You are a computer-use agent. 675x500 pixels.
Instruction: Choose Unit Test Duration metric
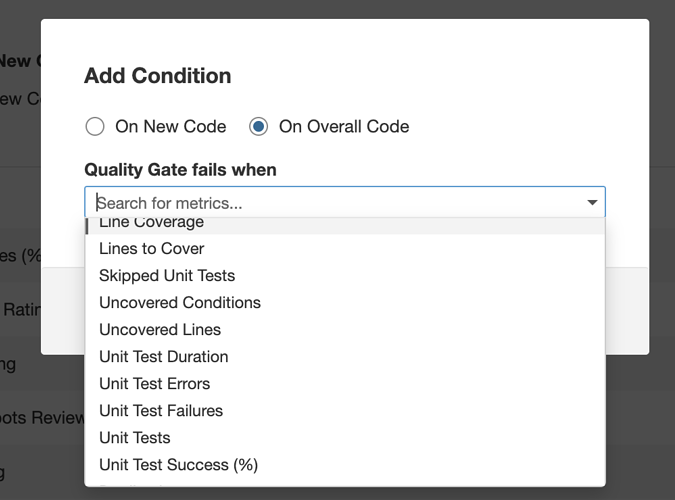click(x=163, y=356)
